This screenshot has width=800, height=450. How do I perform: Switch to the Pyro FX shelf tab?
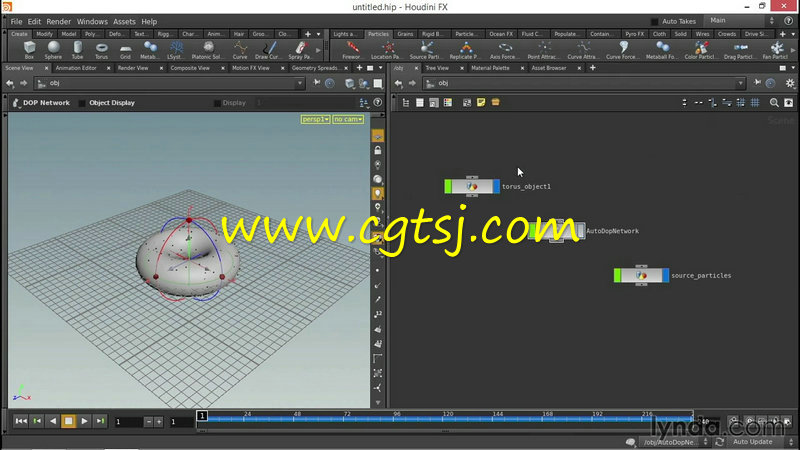(x=634, y=34)
